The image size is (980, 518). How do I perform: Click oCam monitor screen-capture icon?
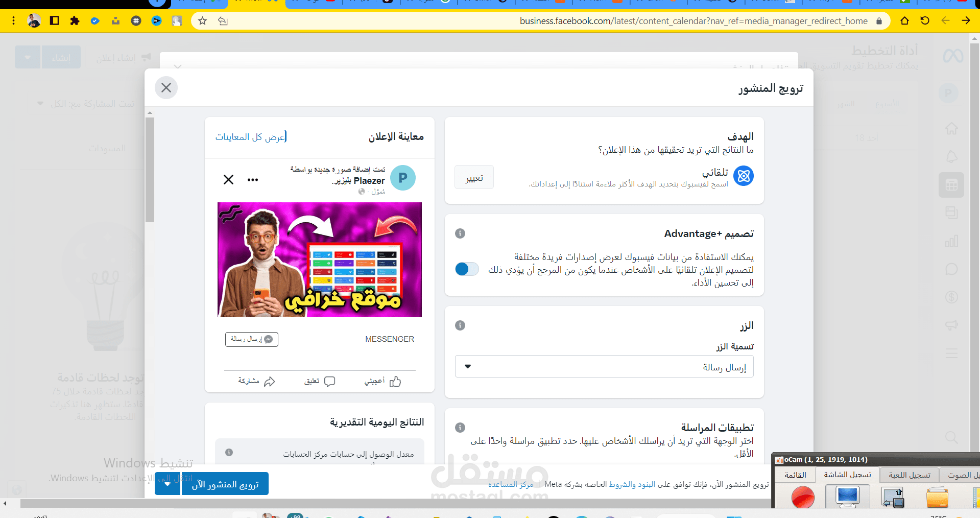[x=848, y=497]
